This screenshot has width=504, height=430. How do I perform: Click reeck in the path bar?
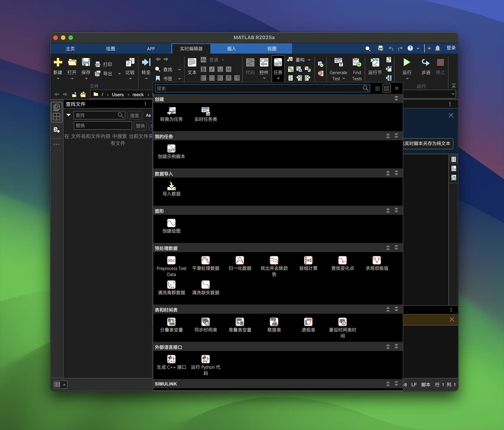click(x=138, y=95)
